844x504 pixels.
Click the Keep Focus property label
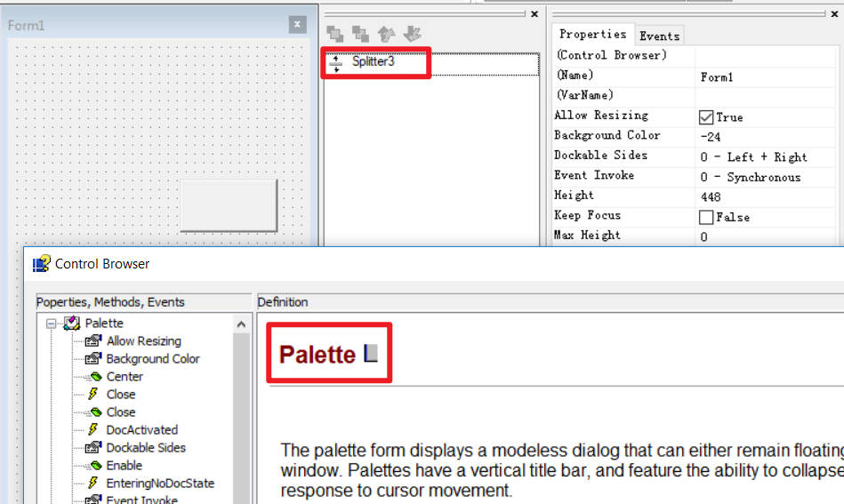pyautogui.click(x=588, y=215)
